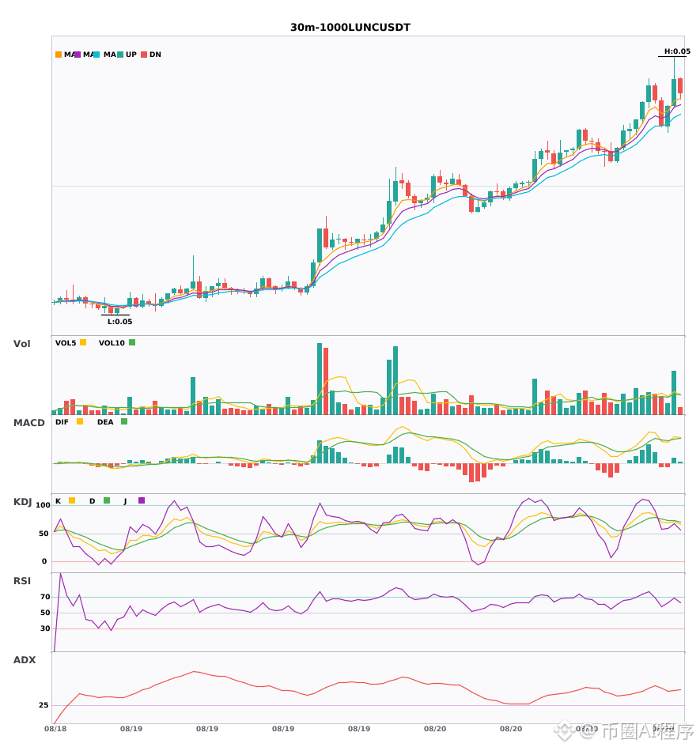Click the KDJ axis value 0
Viewport: 700px width, 751px height.
coord(44,561)
